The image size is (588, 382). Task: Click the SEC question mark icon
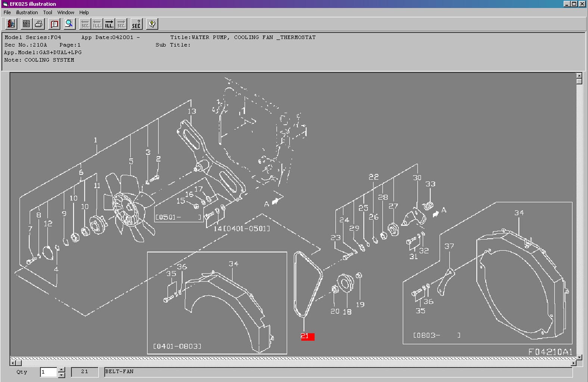pos(136,24)
